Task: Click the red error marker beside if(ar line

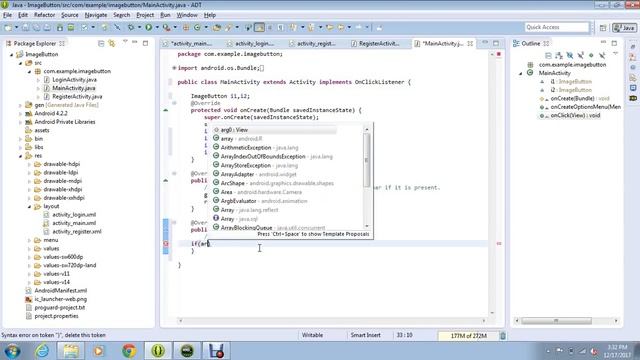Action: 166,244
